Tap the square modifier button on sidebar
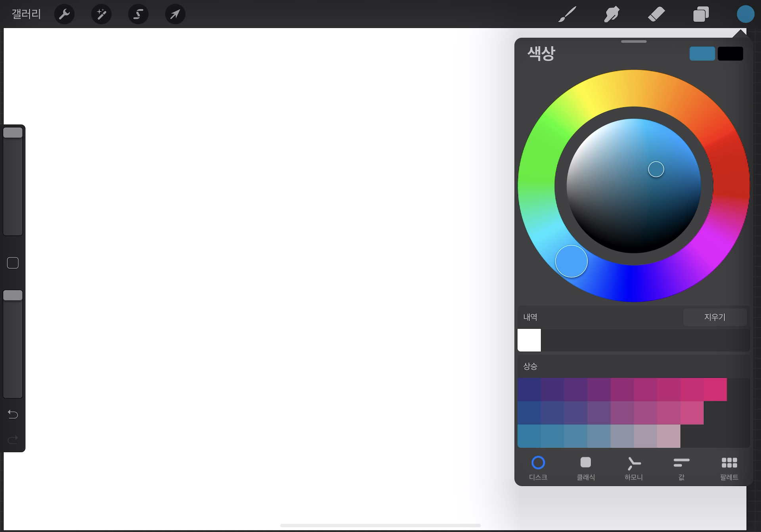 pos(13,263)
